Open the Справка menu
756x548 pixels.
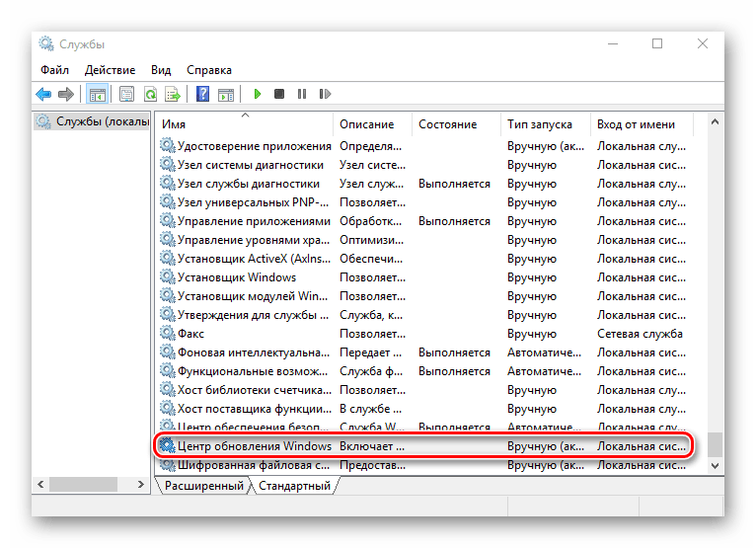[209, 70]
